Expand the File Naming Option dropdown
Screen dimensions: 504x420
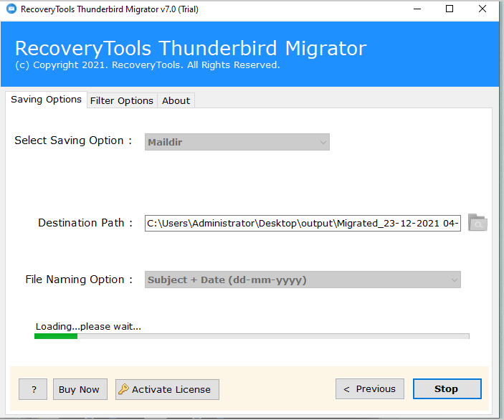(303, 280)
